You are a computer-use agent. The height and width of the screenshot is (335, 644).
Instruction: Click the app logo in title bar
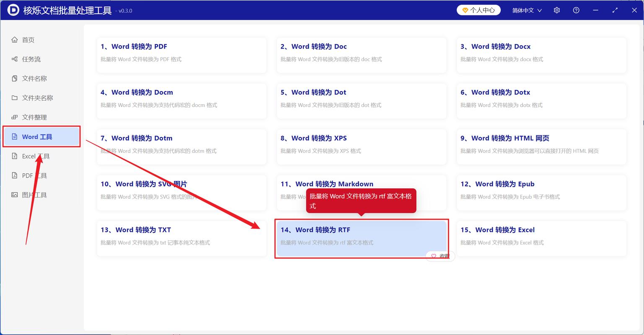(13, 10)
